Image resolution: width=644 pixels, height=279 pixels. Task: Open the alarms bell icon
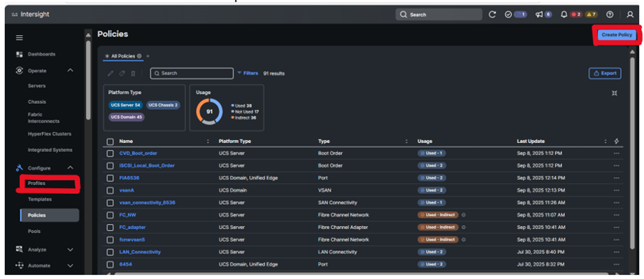point(564,14)
